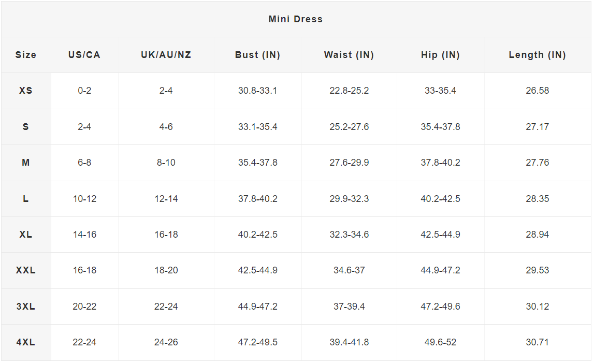Select the Size column header

pos(26,55)
